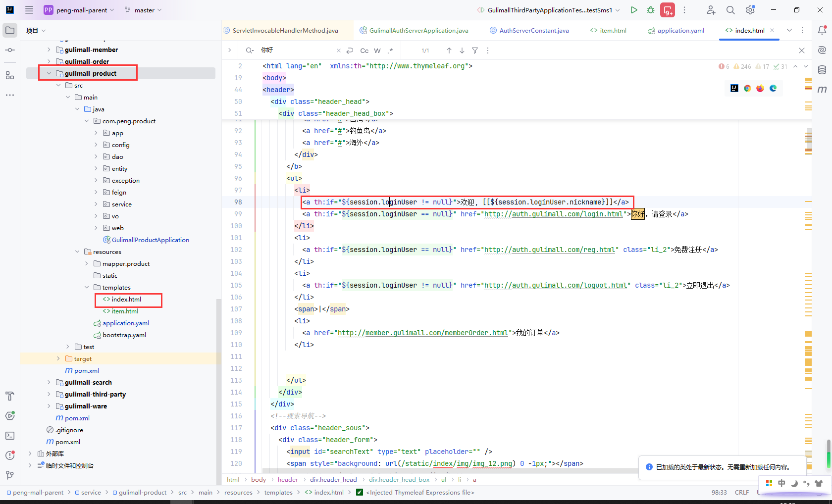This screenshot has width=832, height=504.
Task: Close the find search bar
Action: [x=802, y=50]
